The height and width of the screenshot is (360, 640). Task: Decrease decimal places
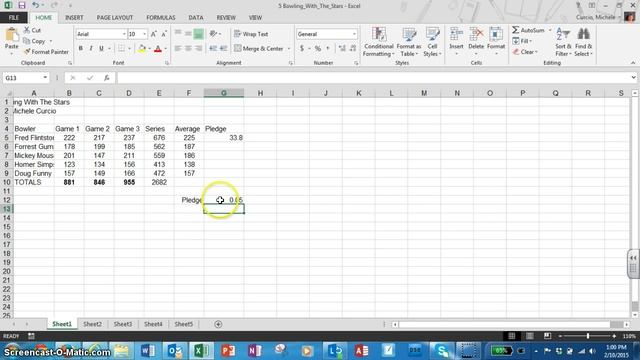pos(353,49)
